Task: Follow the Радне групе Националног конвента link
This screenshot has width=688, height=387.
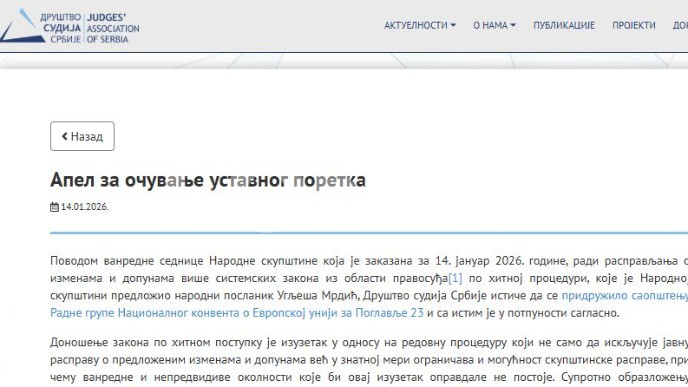Action: tap(237, 313)
